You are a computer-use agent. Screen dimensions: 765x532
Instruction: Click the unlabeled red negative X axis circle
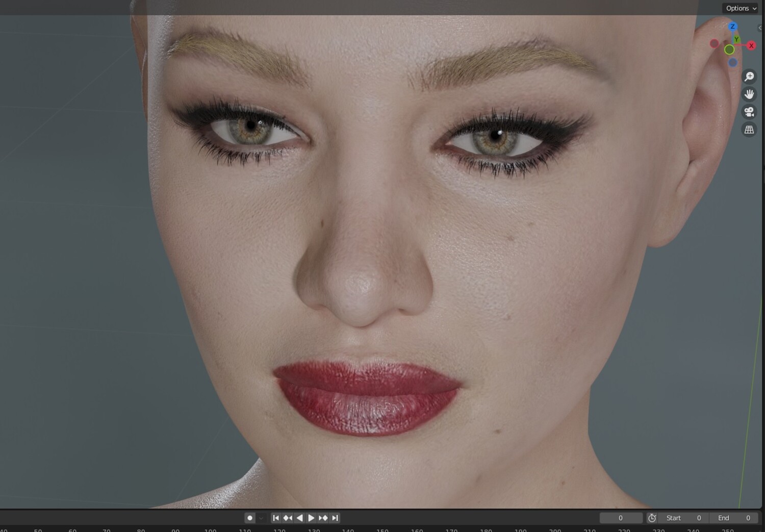coord(714,44)
